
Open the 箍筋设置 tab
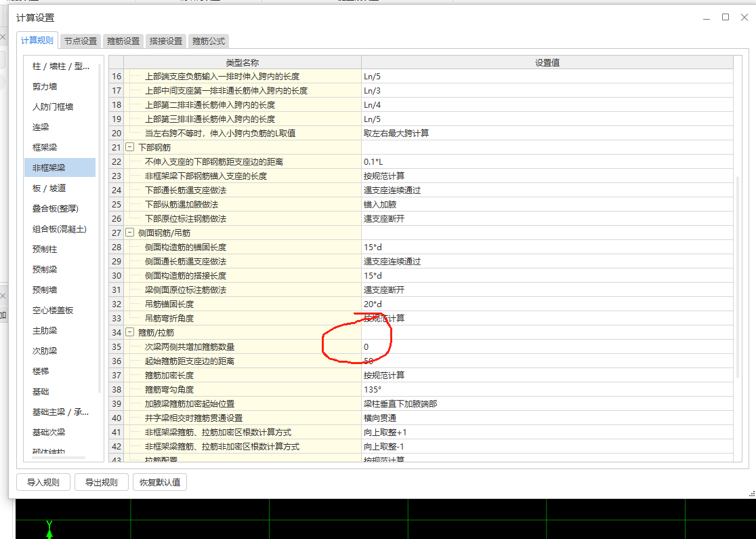point(123,41)
